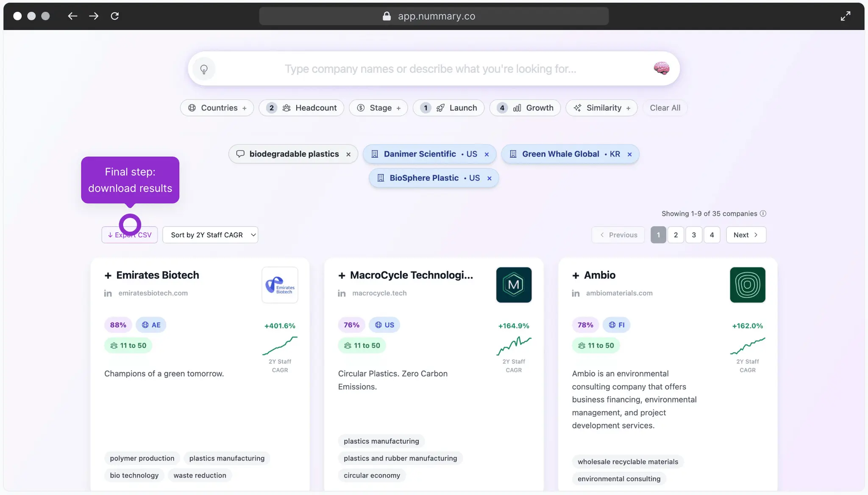
Task: Open LinkedIn icon for Ambio
Action: coord(576,293)
